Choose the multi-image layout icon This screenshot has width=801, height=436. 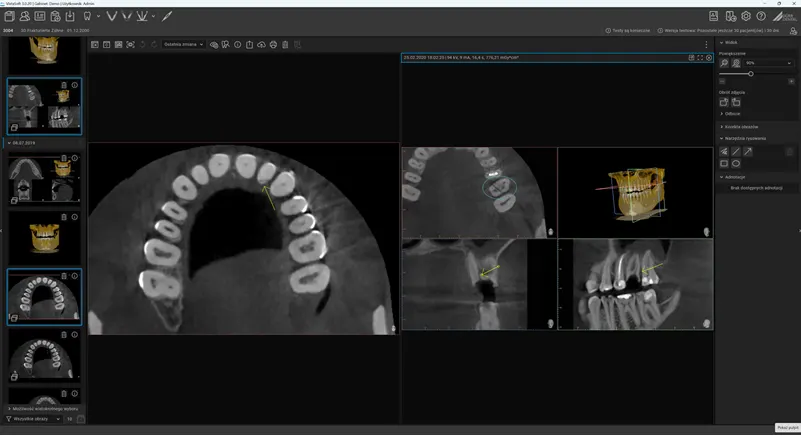tap(119, 44)
